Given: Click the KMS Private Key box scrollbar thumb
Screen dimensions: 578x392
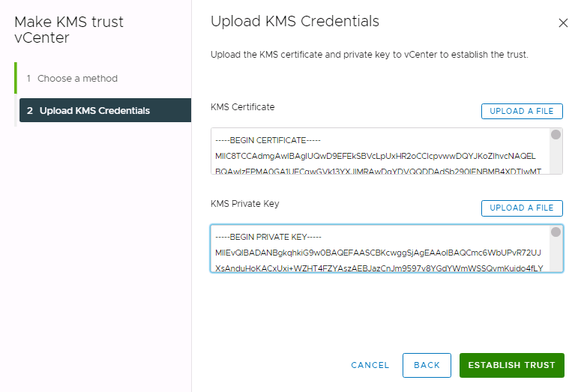Looking at the screenshot, I should click(x=556, y=232).
